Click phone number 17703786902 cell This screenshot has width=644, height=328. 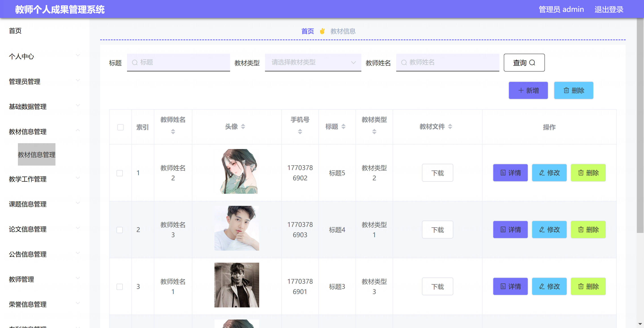tap(300, 173)
